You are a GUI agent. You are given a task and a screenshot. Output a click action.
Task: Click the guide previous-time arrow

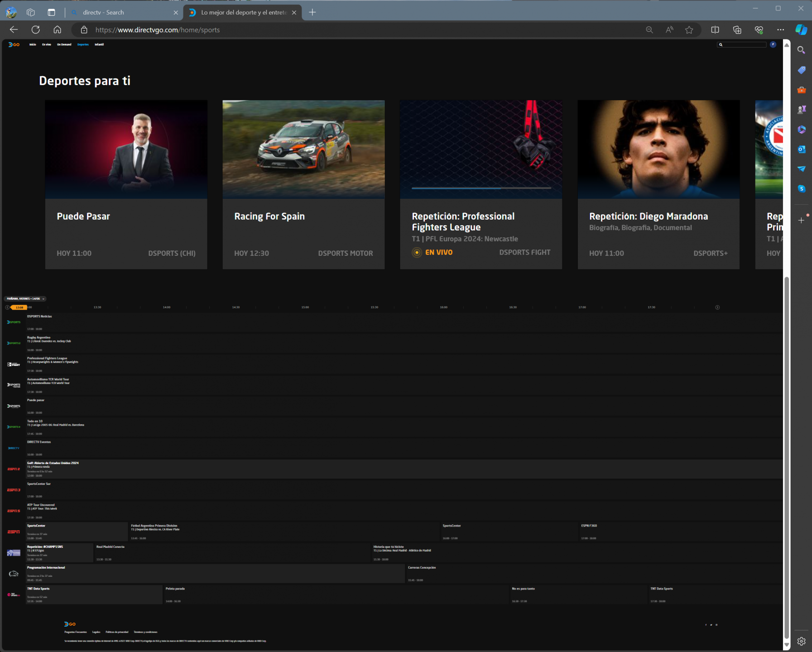7,307
